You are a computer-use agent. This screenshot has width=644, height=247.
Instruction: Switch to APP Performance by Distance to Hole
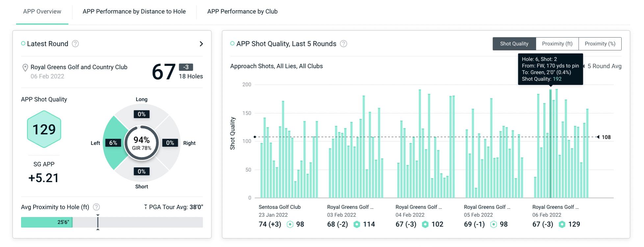[134, 12]
